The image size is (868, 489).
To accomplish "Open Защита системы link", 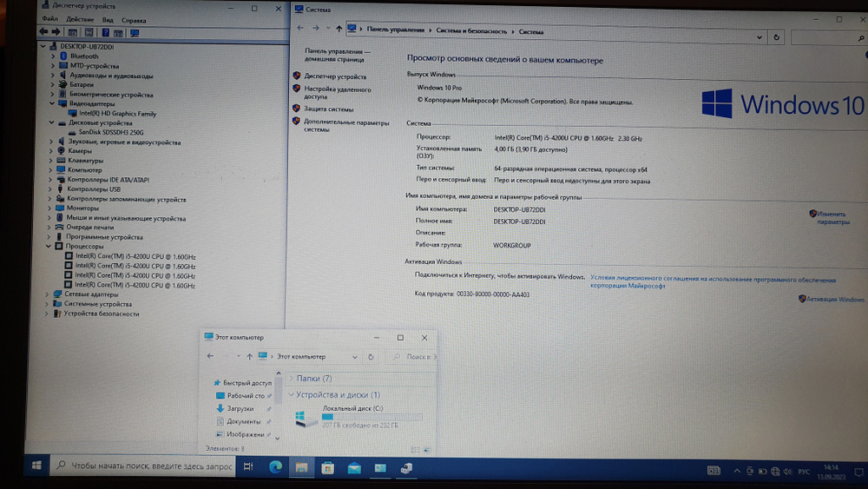I will [x=328, y=109].
